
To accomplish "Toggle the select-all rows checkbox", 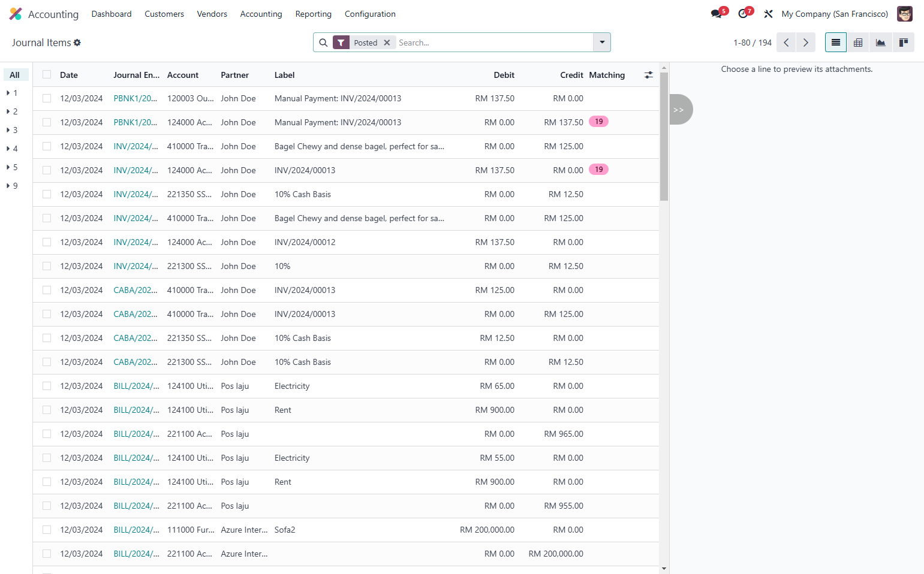I will pos(47,74).
